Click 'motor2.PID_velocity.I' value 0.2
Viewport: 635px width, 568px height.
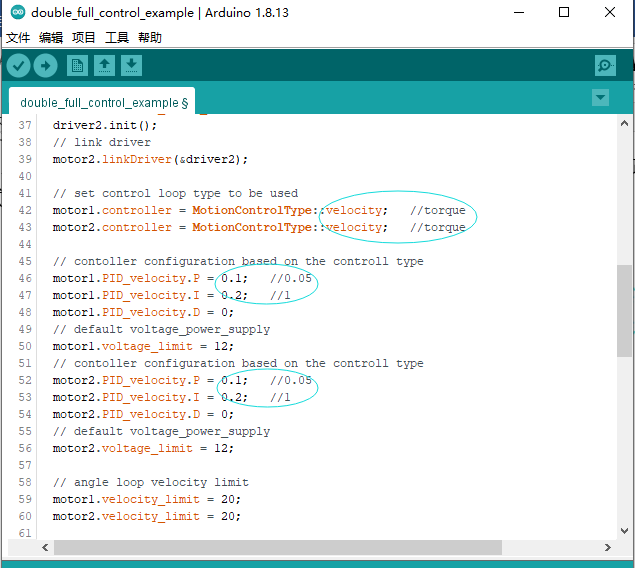pos(231,397)
